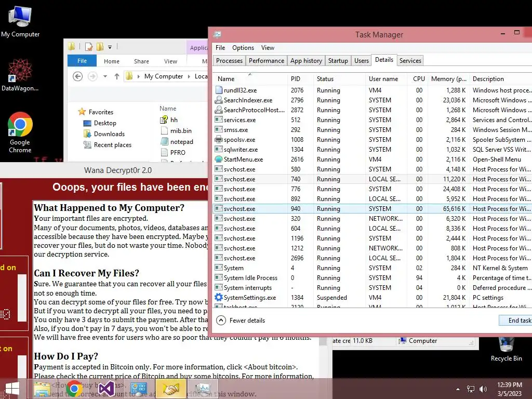Switch to Services tab
The height and width of the screenshot is (399, 532).
coord(410,60)
